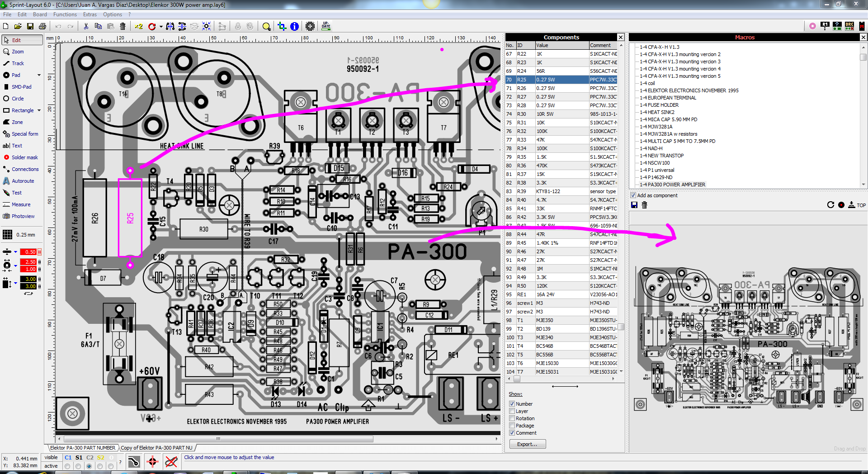
Task: Delete selection using the trash can icon
Action: 123,26
